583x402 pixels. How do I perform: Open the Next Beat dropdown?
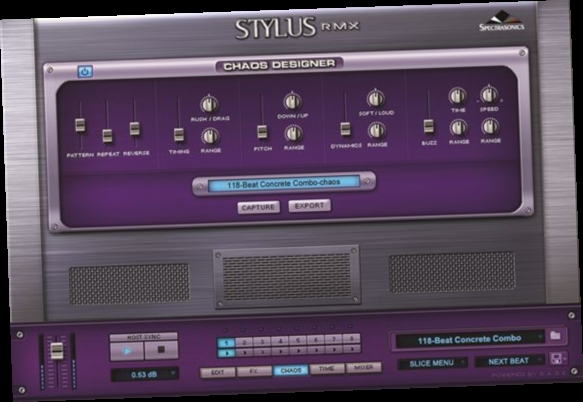(x=509, y=361)
